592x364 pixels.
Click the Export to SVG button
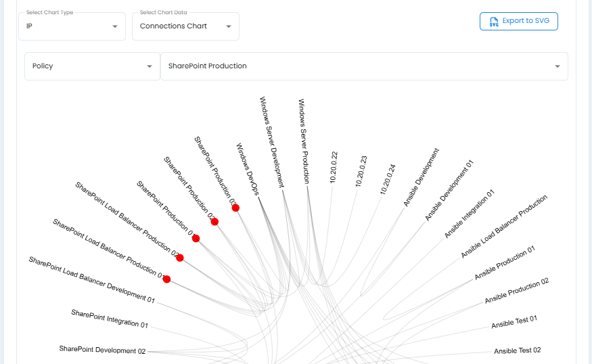point(518,22)
